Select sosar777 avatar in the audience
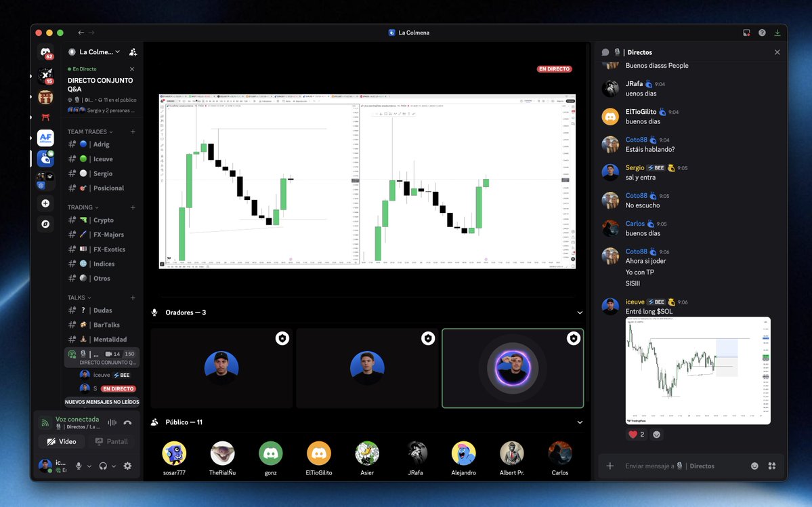Screen dimensions: 812x507 tap(174, 453)
